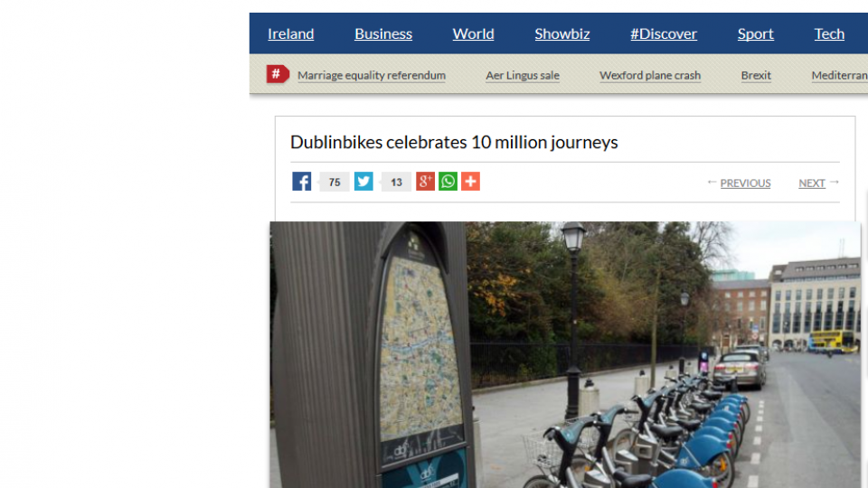Open the Aer Lingus sale topic

[x=523, y=75]
